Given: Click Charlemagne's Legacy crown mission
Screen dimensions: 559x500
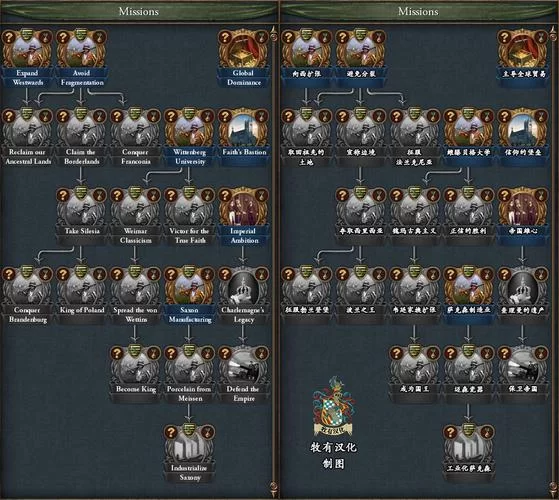Looking at the screenshot, I should click(x=243, y=287).
